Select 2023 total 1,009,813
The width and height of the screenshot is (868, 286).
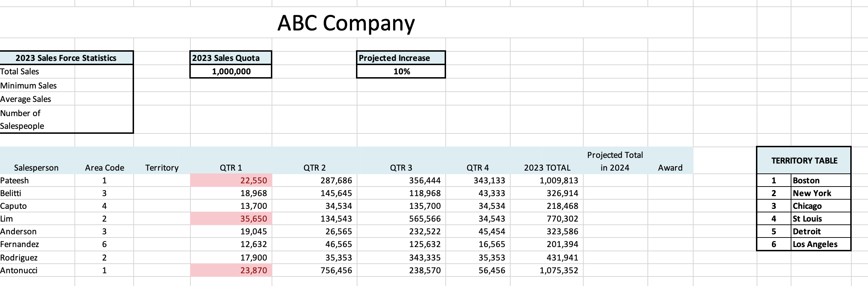point(547,181)
